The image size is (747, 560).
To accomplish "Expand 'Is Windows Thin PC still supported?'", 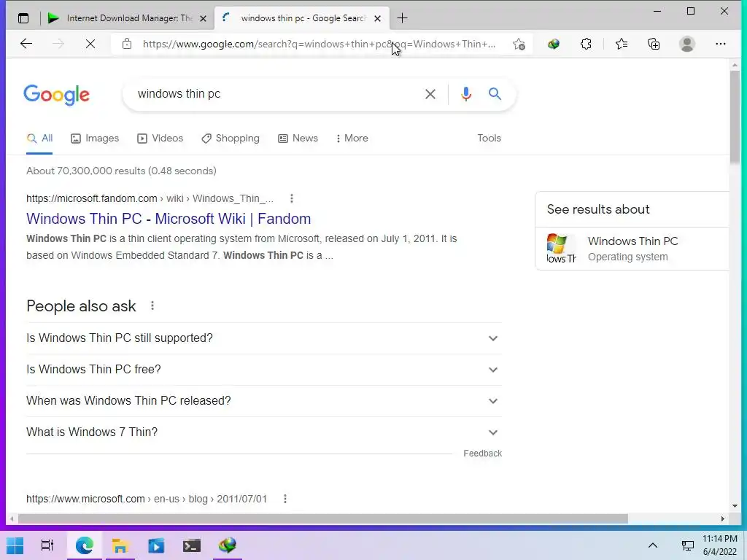I will tap(264, 338).
